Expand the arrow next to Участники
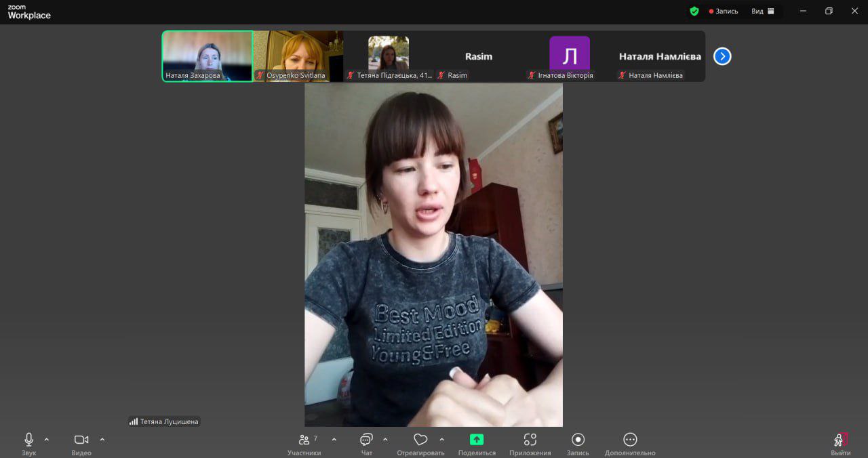The width and height of the screenshot is (868, 458). (x=334, y=439)
